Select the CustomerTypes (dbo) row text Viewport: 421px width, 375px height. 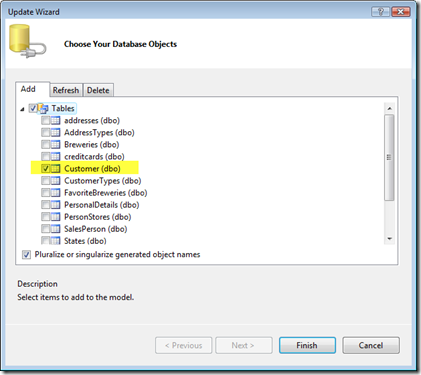(103, 181)
